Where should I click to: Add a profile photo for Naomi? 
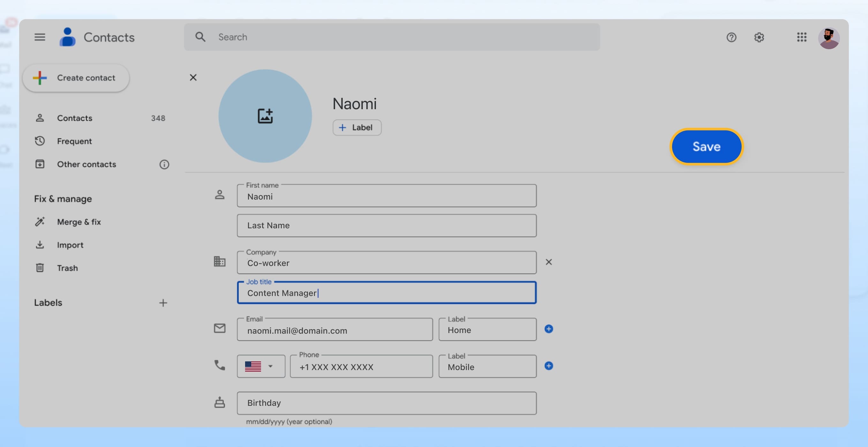[265, 116]
